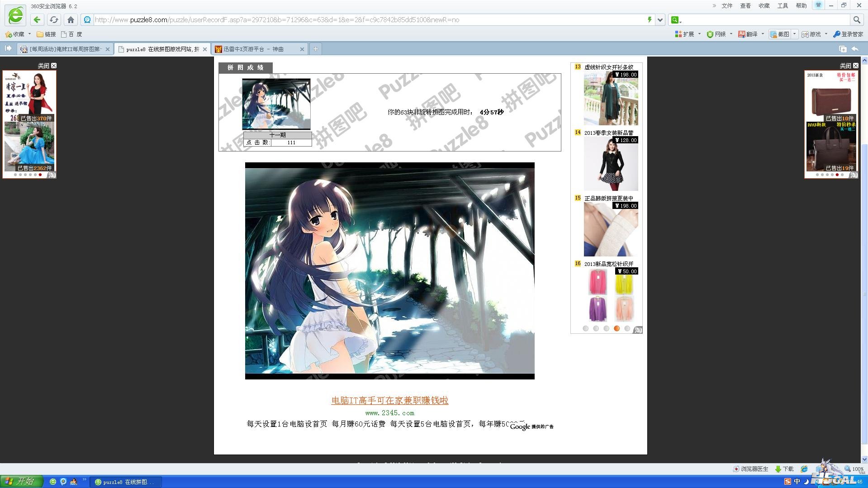Click the magnifier search button
The height and width of the screenshot is (488, 868).
(x=856, y=20)
